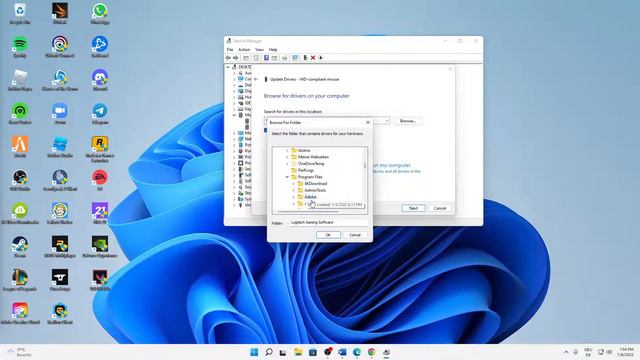The image size is (640, 360).
Task: Show hidden system tray icons
Action: (x=566, y=352)
